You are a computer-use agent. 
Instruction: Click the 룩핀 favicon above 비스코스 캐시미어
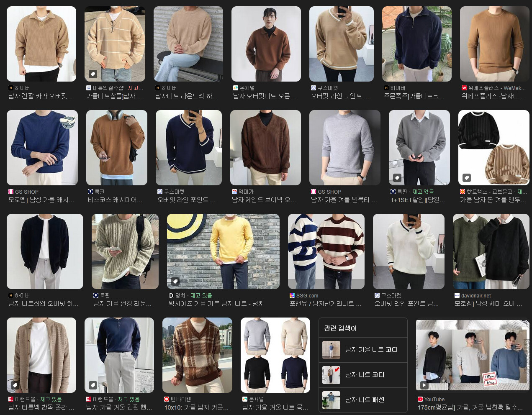(x=90, y=192)
